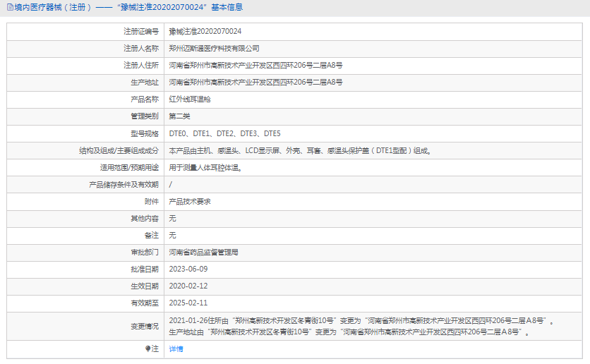
Task: Select intended use 用于测量人体耳腔体温
Action: click(x=205, y=167)
